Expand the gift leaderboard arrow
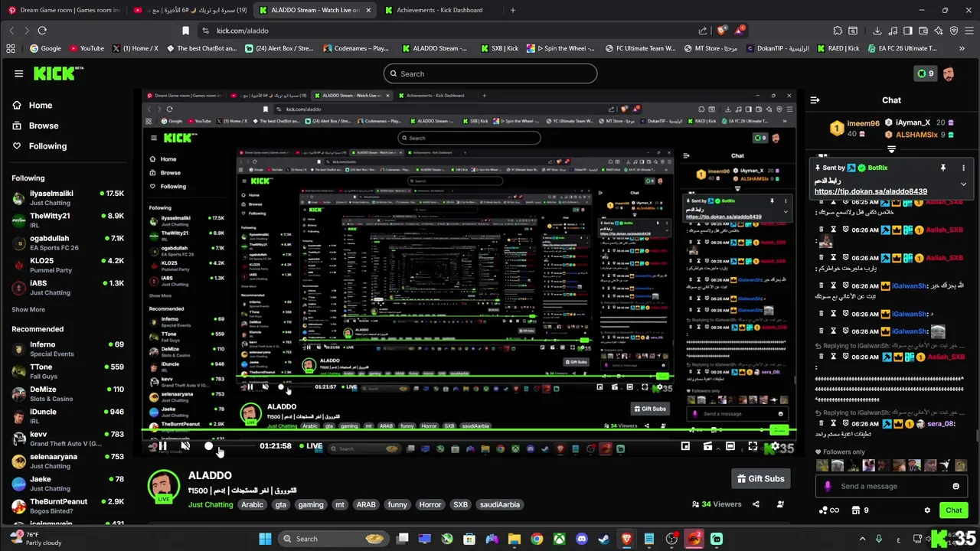980x551 pixels. pyautogui.click(x=891, y=149)
